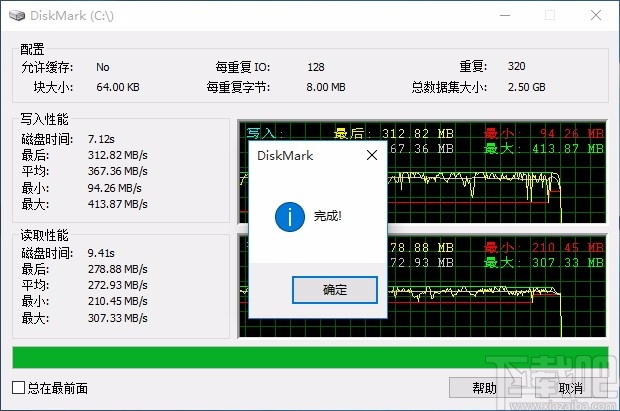Click the DiskMark (C:\) window title text
Screen dimensions: 620x411
(72, 15)
